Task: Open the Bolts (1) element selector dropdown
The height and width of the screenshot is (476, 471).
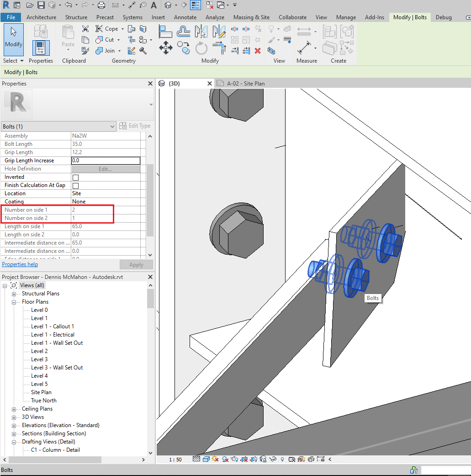Action: tap(113, 126)
